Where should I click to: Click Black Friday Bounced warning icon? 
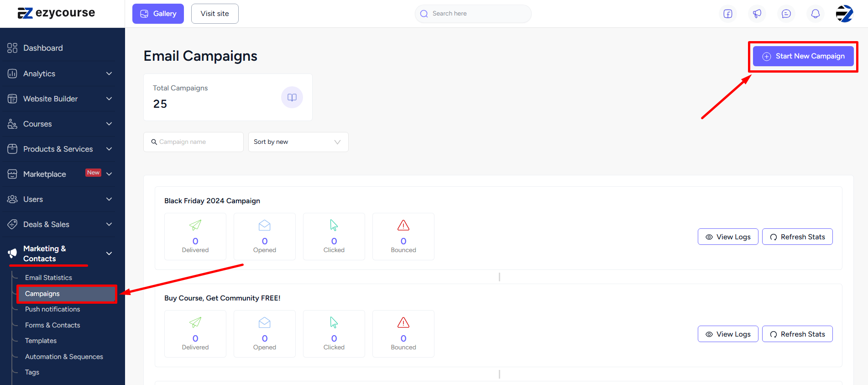coord(403,225)
